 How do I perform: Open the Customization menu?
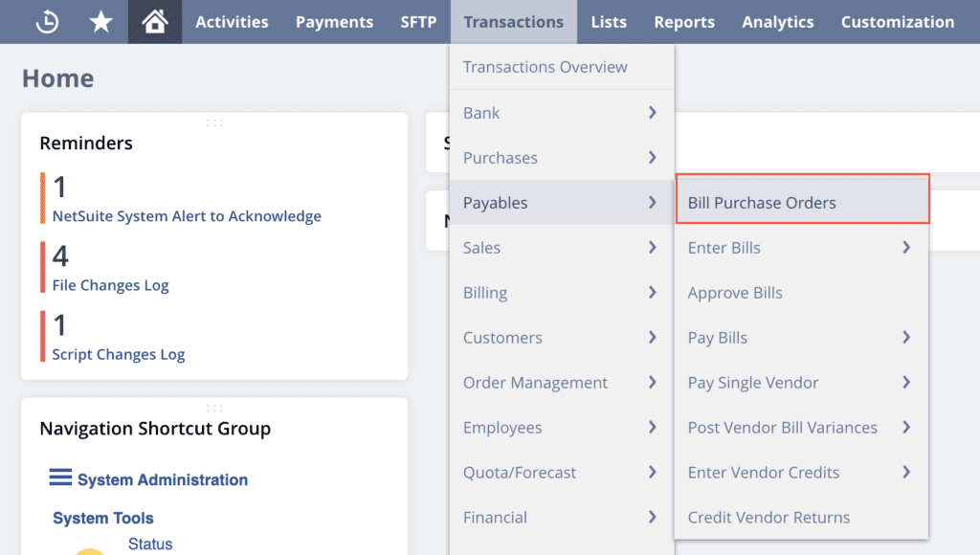coord(897,22)
